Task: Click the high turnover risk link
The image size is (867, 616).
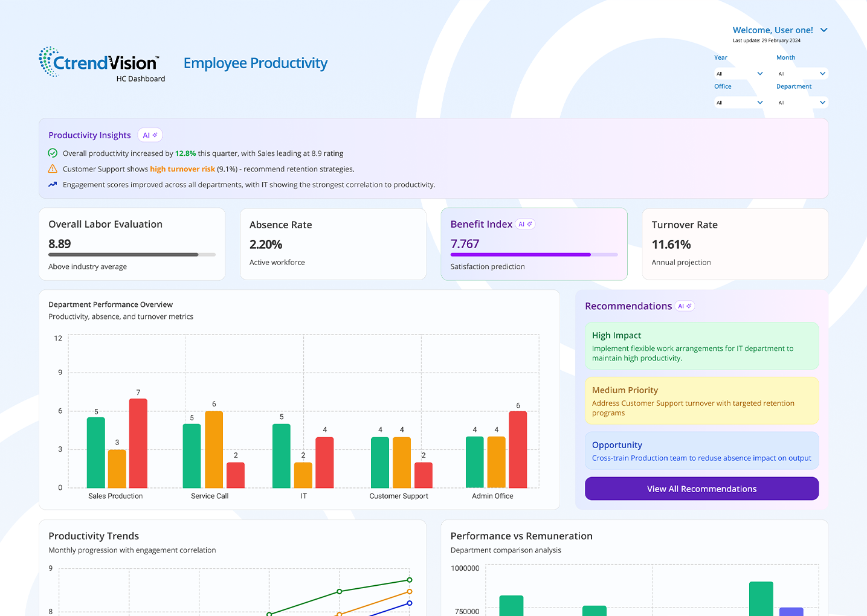Action: point(182,169)
